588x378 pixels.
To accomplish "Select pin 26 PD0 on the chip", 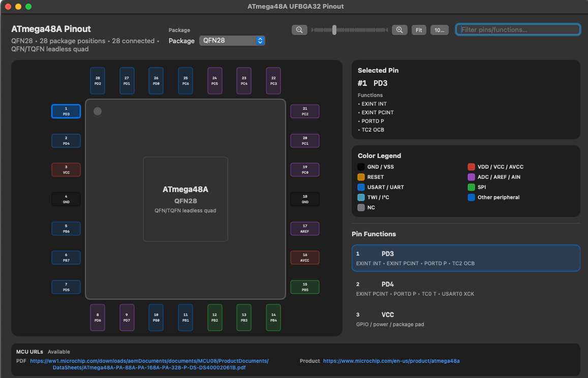I will (156, 81).
